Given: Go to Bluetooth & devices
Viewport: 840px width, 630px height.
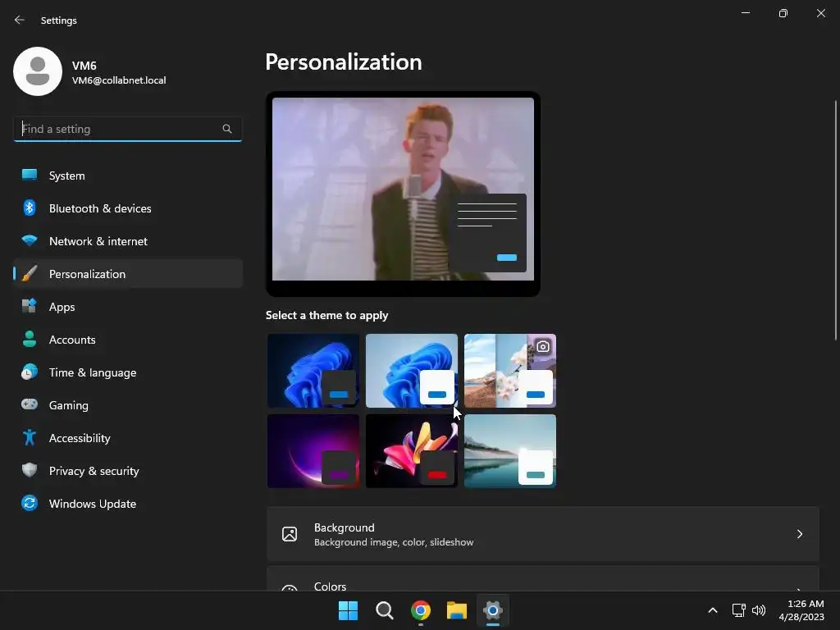Looking at the screenshot, I should 128,208.
